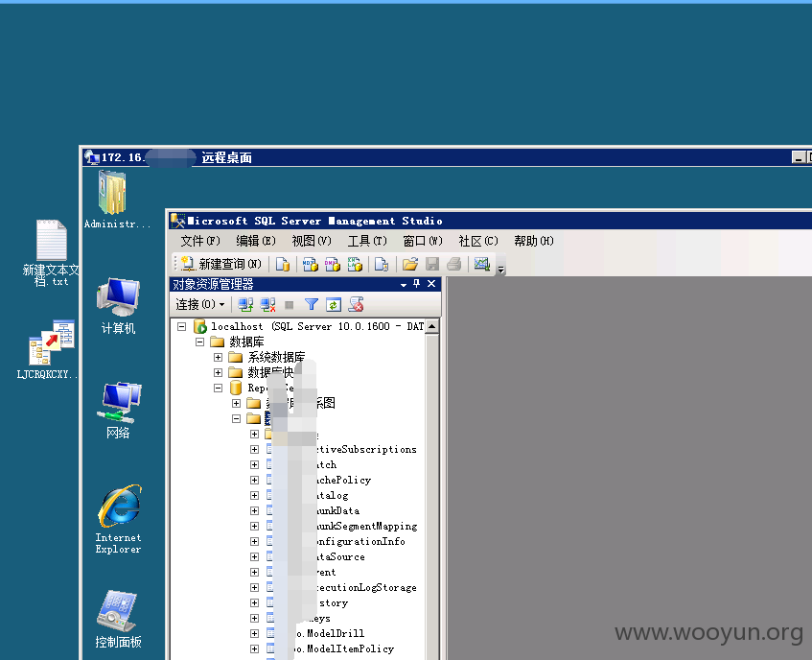Click the Object Explorer scrollbar up arrow
The height and width of the screenshot is (660, 812).
click(x=432, y=326)
